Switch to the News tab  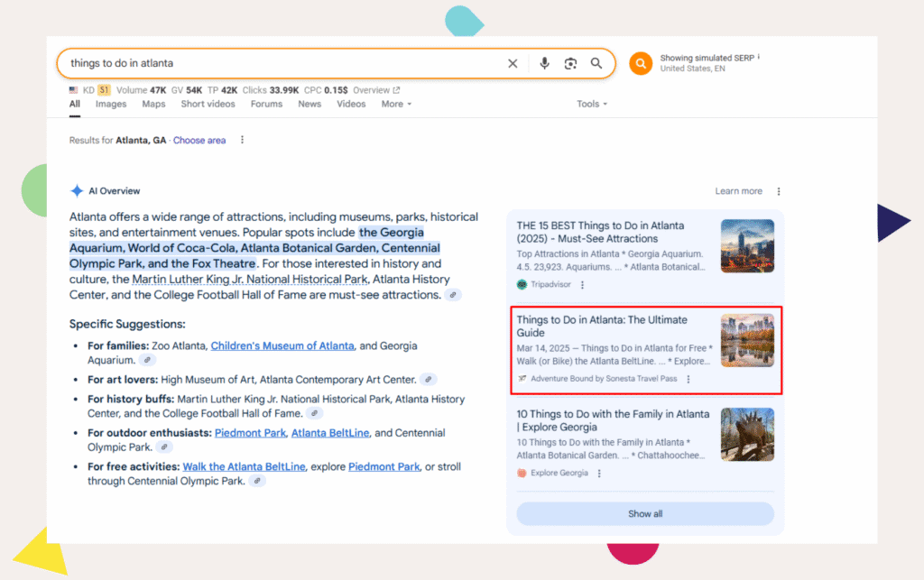click(310, 104)
